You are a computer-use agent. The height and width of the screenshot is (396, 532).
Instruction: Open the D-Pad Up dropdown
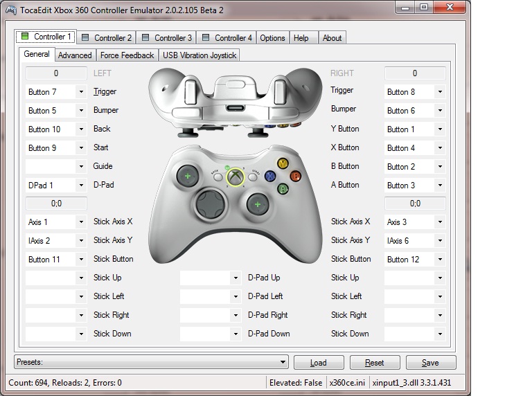tap(211, 278)
